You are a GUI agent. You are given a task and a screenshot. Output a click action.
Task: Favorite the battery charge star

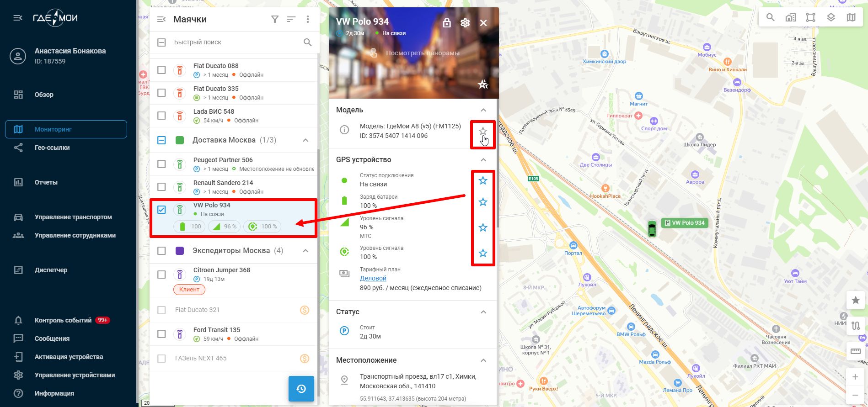pyautogui.click(x=483, y=202)
